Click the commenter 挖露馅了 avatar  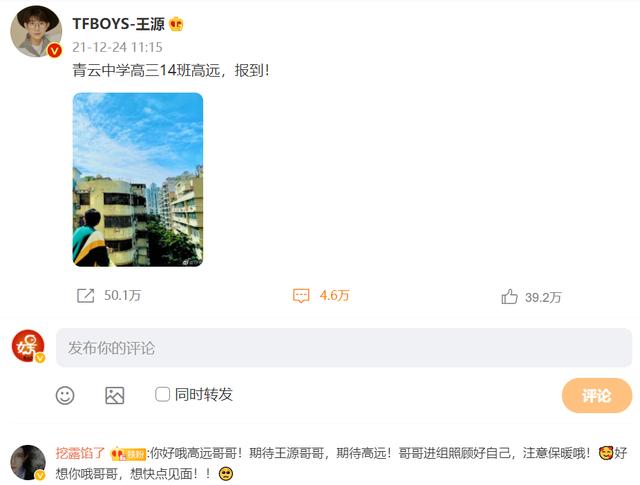[28, 462]
